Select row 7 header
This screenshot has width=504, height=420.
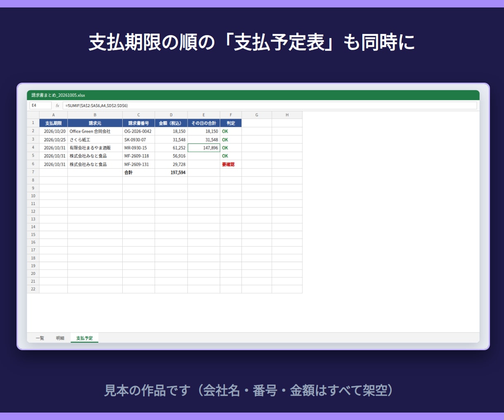[x=33, y=172]
